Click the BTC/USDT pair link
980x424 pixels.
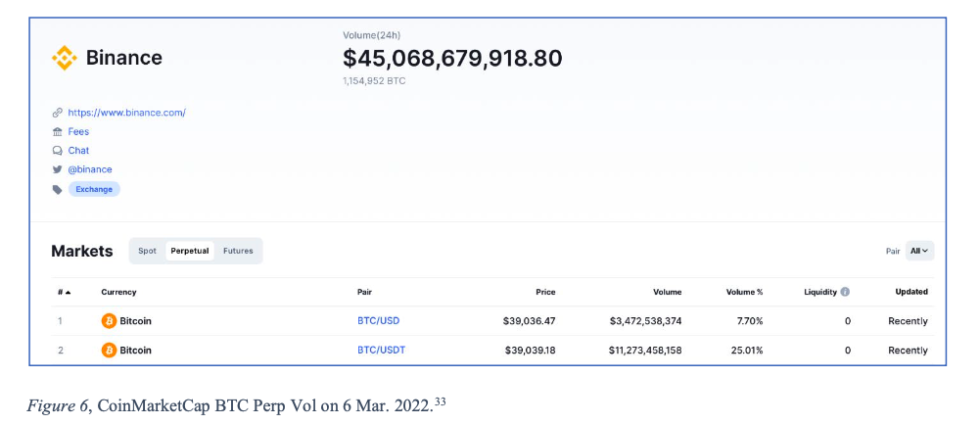381,351
